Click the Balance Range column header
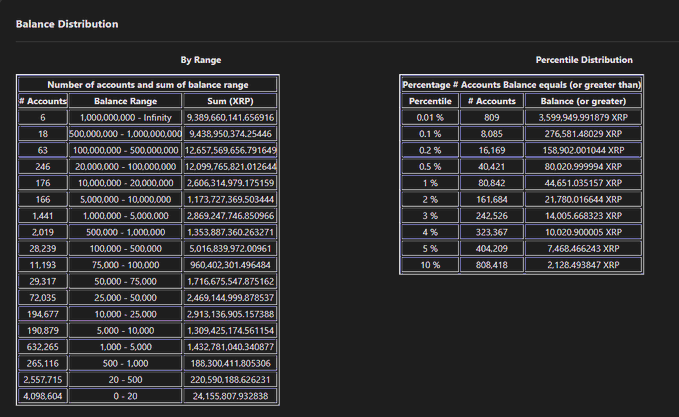This screenshot has width=679, height=417. [x=125, y=101]
